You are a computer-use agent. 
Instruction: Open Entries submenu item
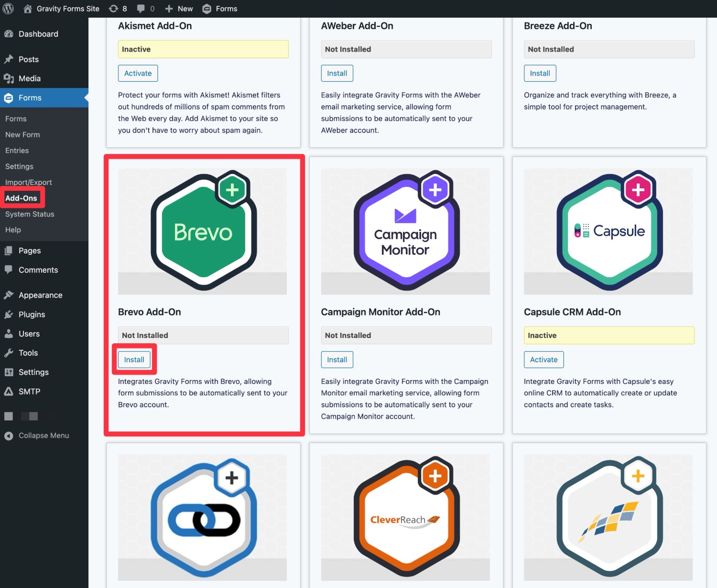pyautogui.click(x=17, y=151)
